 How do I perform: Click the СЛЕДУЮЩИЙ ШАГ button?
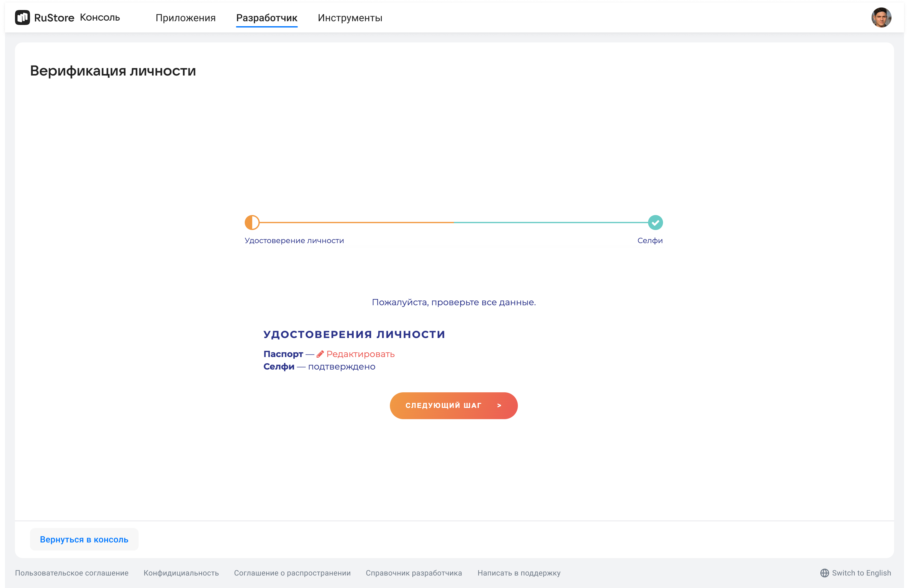(454, 405)
